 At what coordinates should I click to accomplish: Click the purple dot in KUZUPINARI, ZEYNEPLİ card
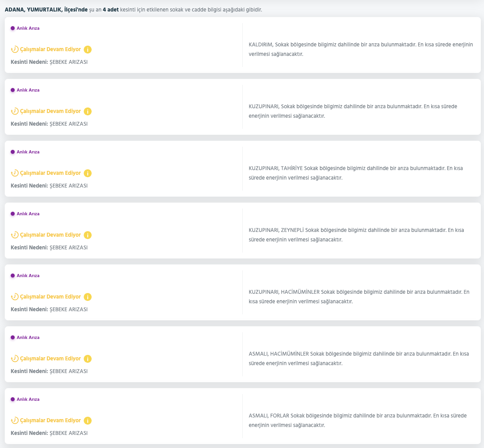[13, 214]
